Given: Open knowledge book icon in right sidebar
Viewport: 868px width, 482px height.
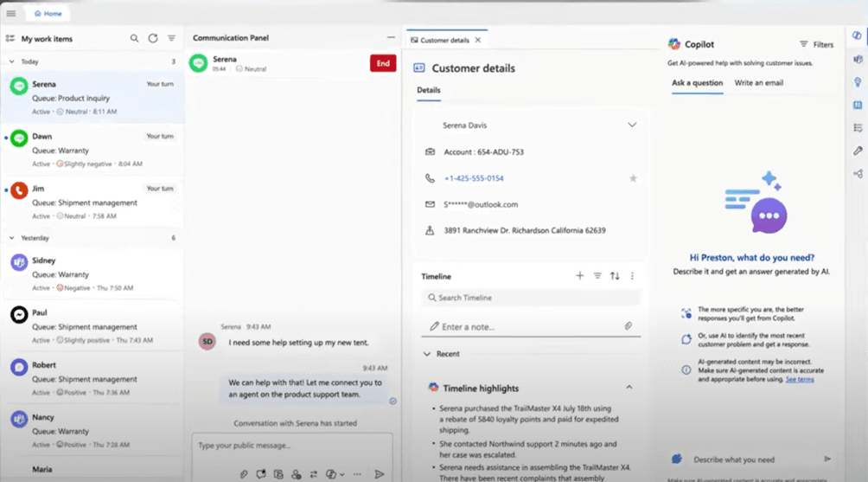Looking at the screenshot, I should pos(858,106).
